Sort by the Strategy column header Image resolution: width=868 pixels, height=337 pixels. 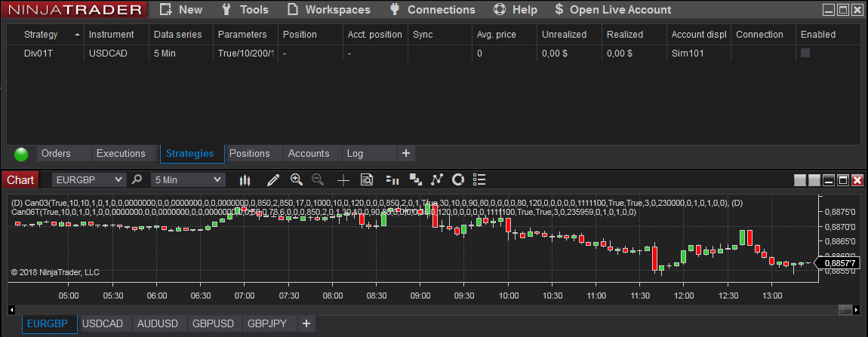(x=45, y=35)
